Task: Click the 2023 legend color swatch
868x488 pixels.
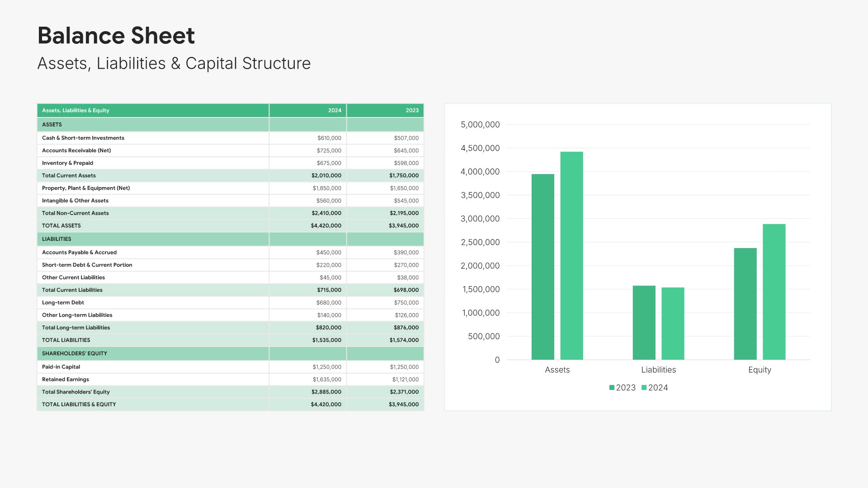Action: point(612,388)
